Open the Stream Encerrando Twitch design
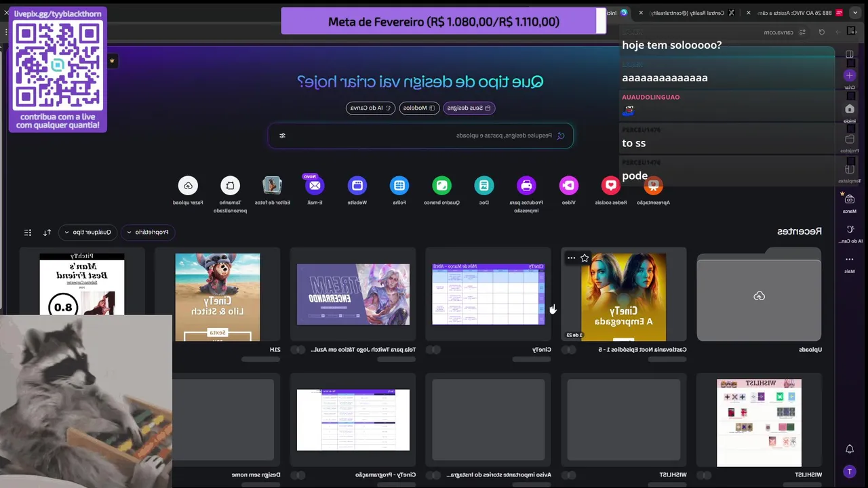Screen dimensions: 868x488 tap(353, 294)
